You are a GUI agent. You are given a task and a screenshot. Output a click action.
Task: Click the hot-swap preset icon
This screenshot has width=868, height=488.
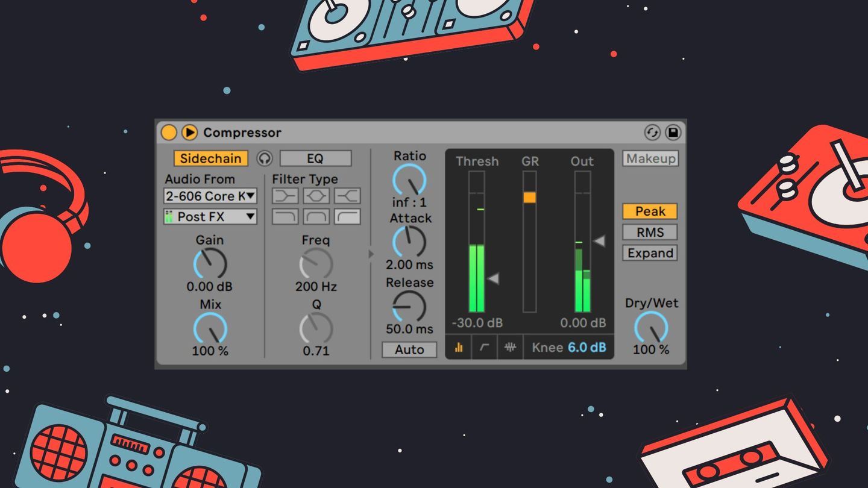coord(652,133)
